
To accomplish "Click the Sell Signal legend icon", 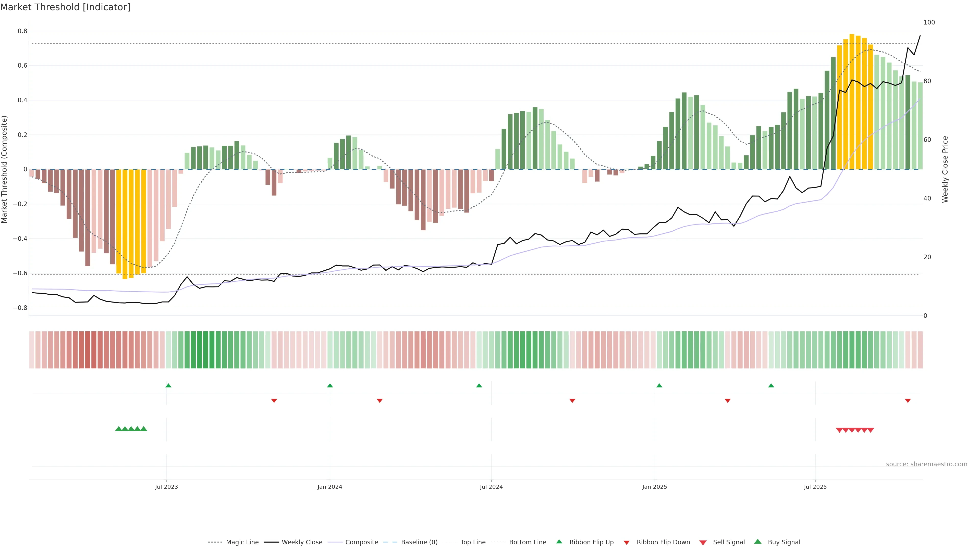I will click(x=703, y=543).
